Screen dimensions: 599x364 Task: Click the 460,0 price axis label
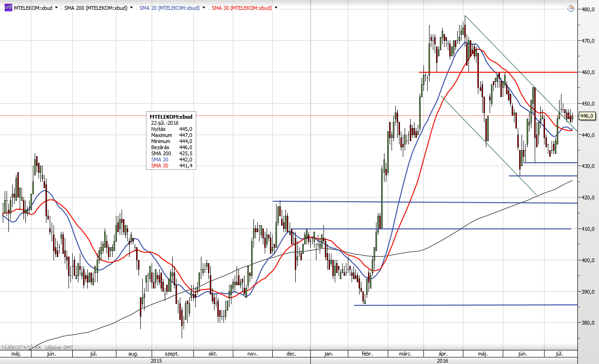click(x=588, y=72)
